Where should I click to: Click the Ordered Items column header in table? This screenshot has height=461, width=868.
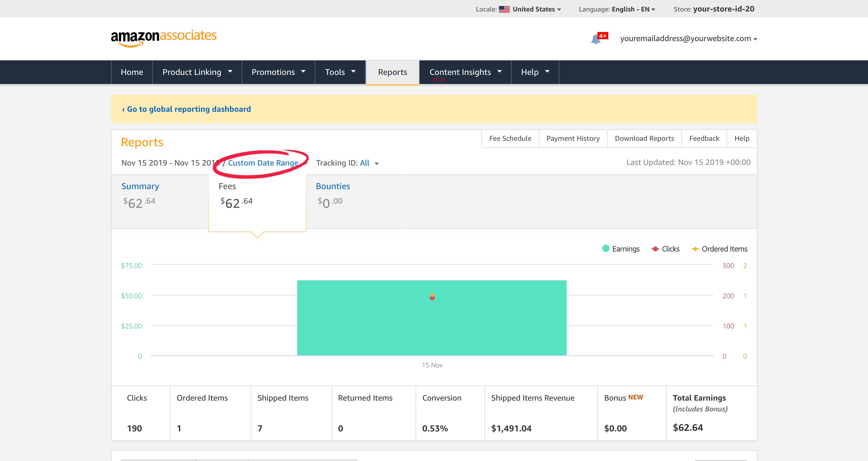202,398
